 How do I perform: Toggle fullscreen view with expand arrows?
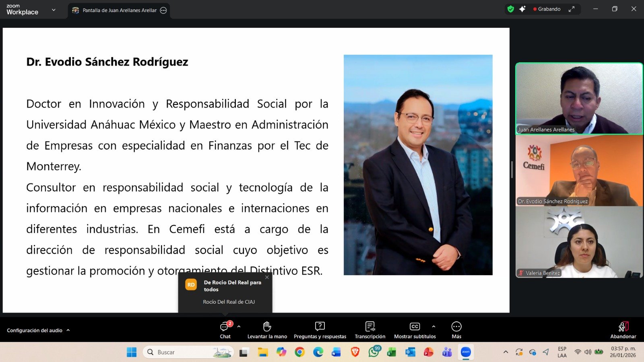point(571,9)
